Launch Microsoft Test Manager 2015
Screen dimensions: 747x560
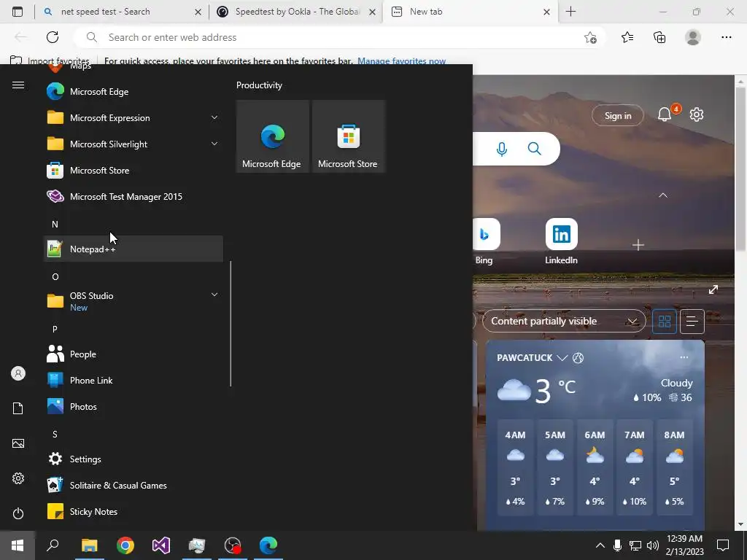click(x=133, y=196)
